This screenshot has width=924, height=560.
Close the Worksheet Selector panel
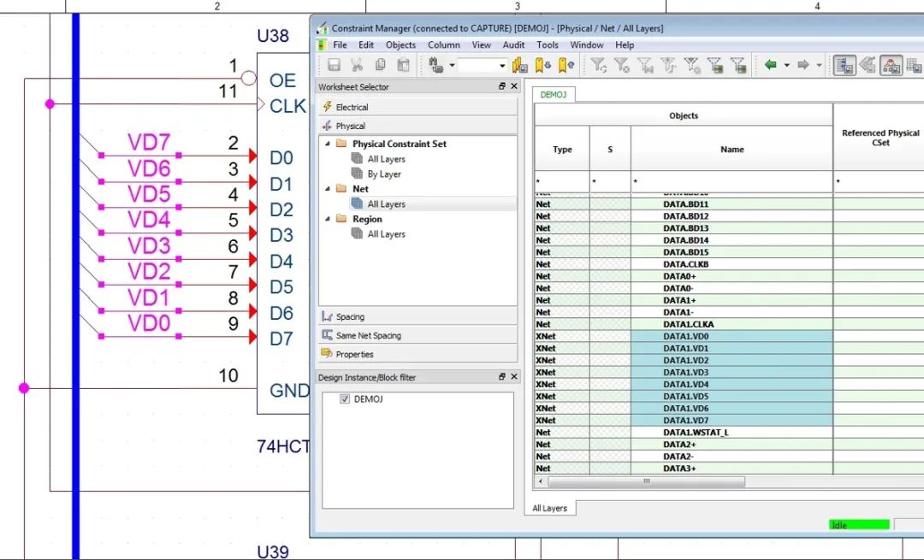click(514, 86)
